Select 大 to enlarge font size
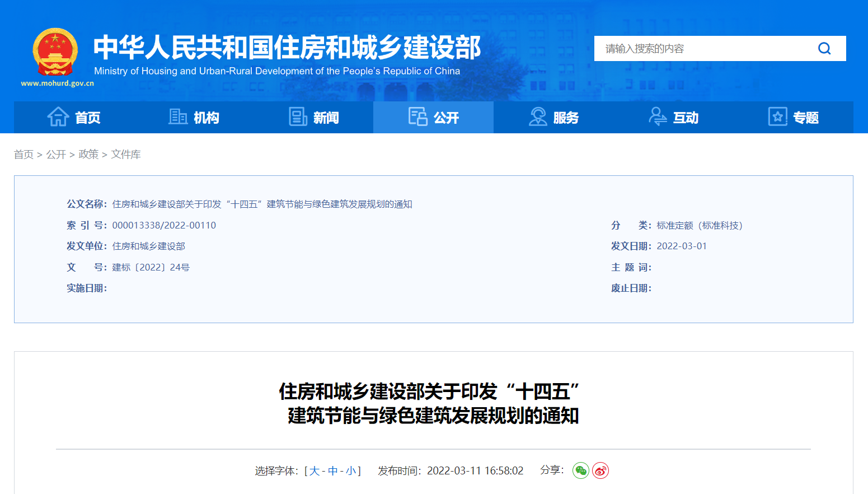Viewport: 868px width, 494px height. 315,471
